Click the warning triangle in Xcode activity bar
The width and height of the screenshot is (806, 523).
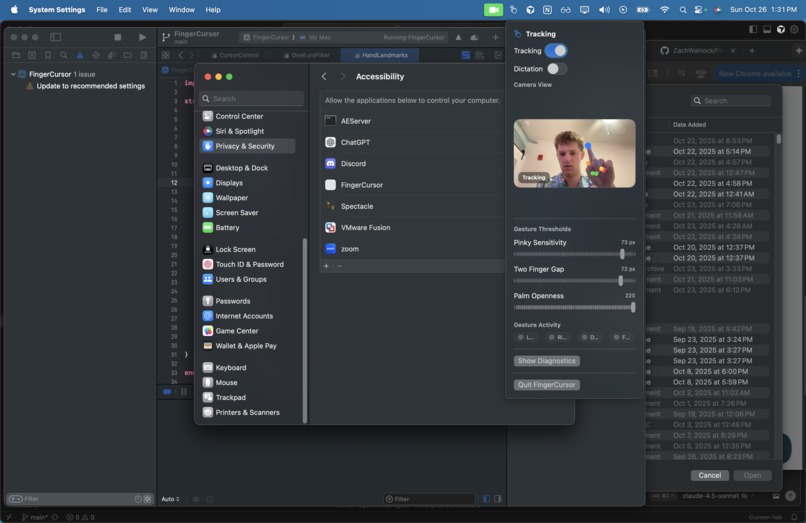[x=459, y=37]
